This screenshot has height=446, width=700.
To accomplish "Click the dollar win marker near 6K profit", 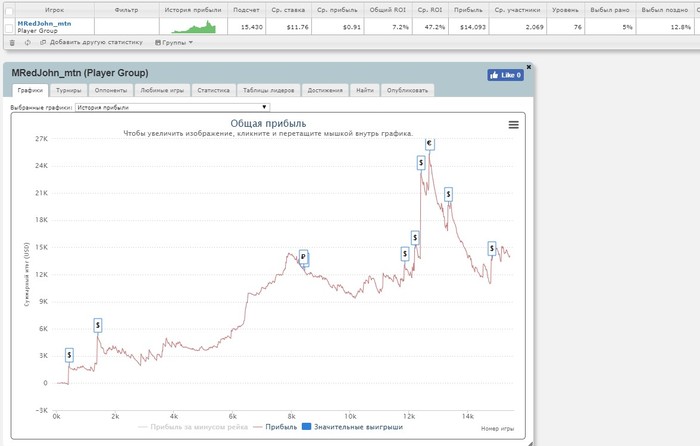I will (98, 325).
